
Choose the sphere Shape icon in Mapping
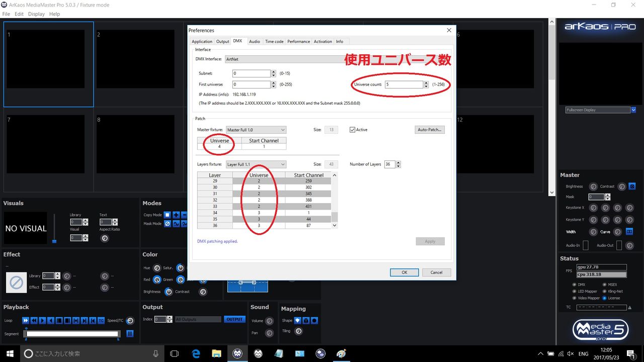pyautogui.click(x=314, y=320)
